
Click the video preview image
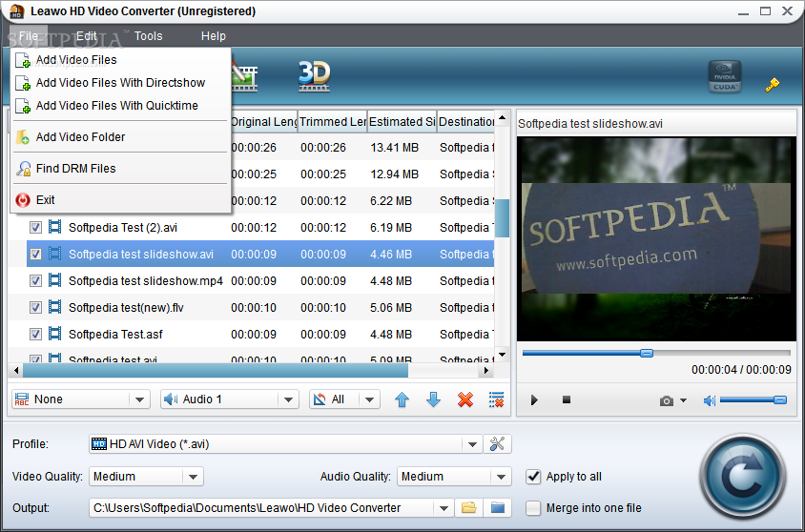656,239
